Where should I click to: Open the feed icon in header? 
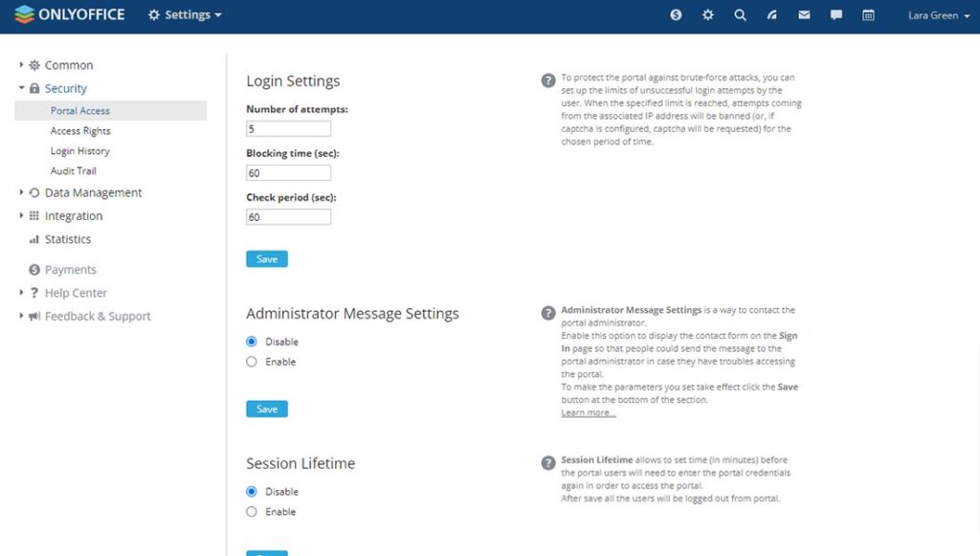pos(772,15)
